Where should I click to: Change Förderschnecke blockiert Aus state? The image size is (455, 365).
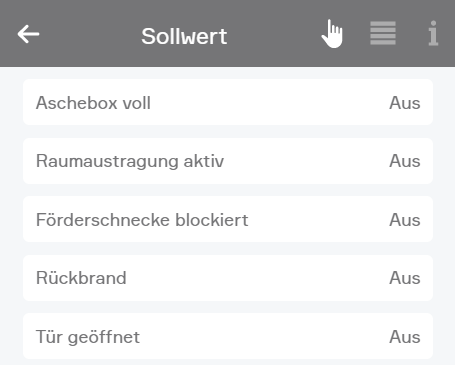(x=405, y=220)
